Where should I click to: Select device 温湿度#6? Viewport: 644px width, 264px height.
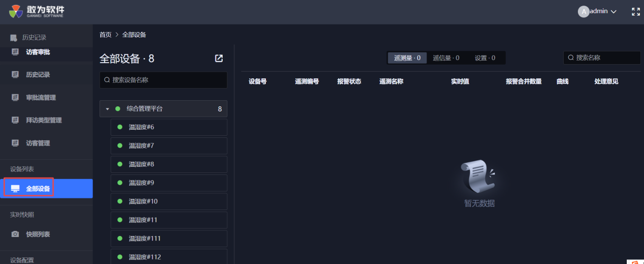pos(169,127)
